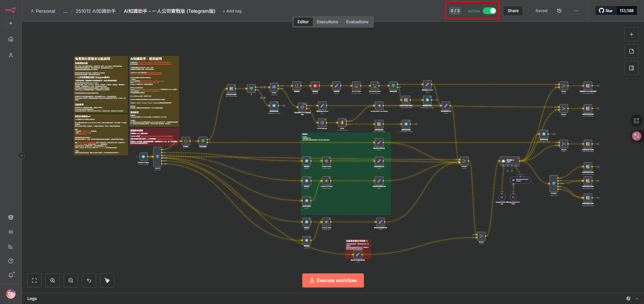Expand the Logs panel chevron
644x304 pixels.
(x=637, y=299)
